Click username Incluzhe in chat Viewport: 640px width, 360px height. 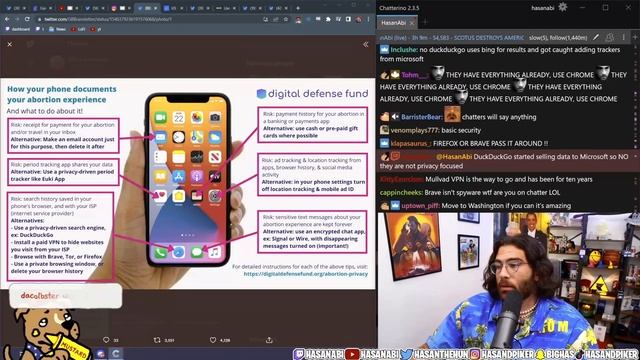(404, 50)
